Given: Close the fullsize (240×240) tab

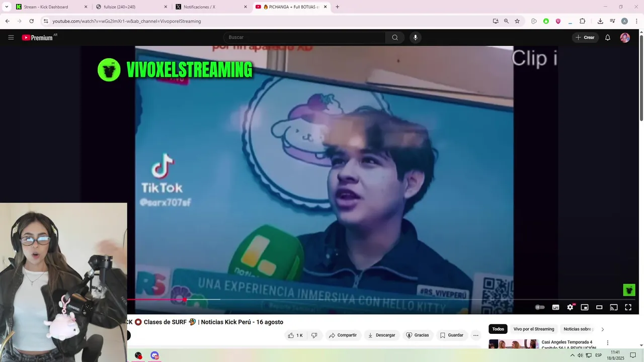Looking at the screenshot, I should 166,7.
